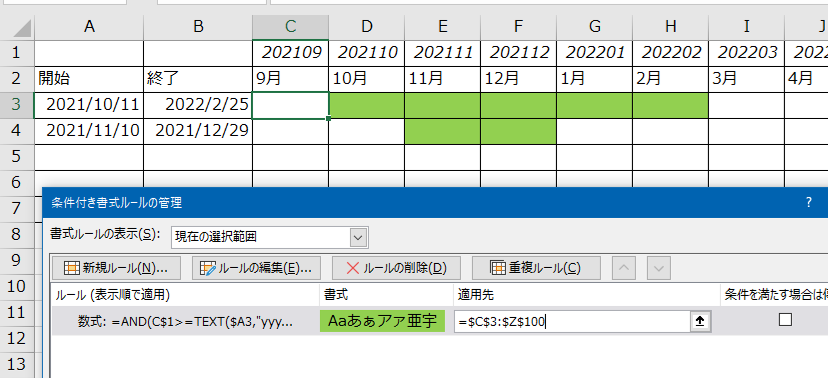Image resolution: width=828 pixels, height=378 pixels.
Task: Click the 適用先 field with =$C$3:$Z$100
Action: point(572,321)
